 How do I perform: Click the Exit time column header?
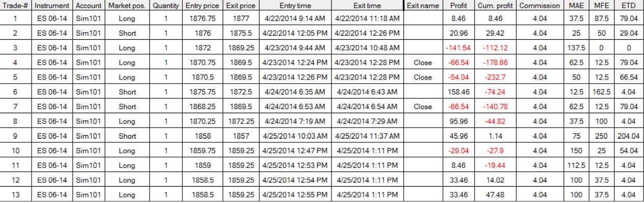[x=367, y=6]
